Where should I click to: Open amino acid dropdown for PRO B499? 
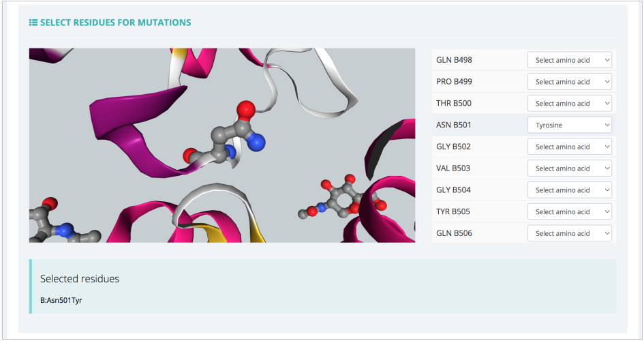(x=569, y=82)
